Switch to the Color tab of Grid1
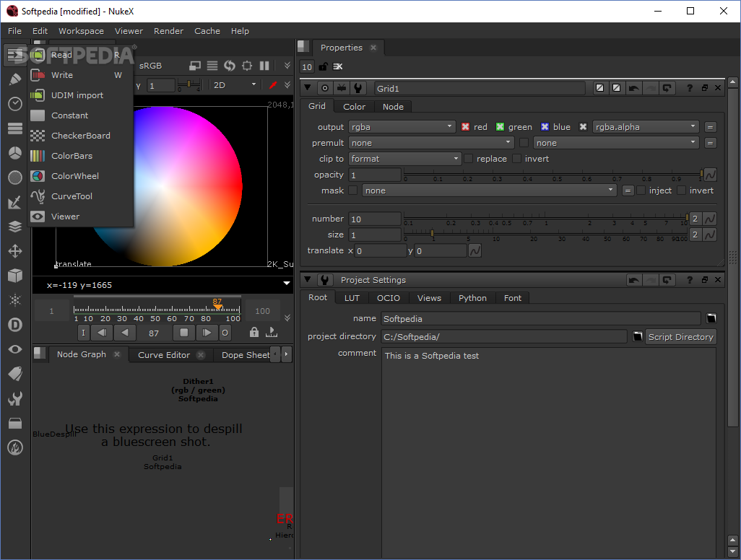The height and width of the screenshot is (560, 741). coord(354,107)
